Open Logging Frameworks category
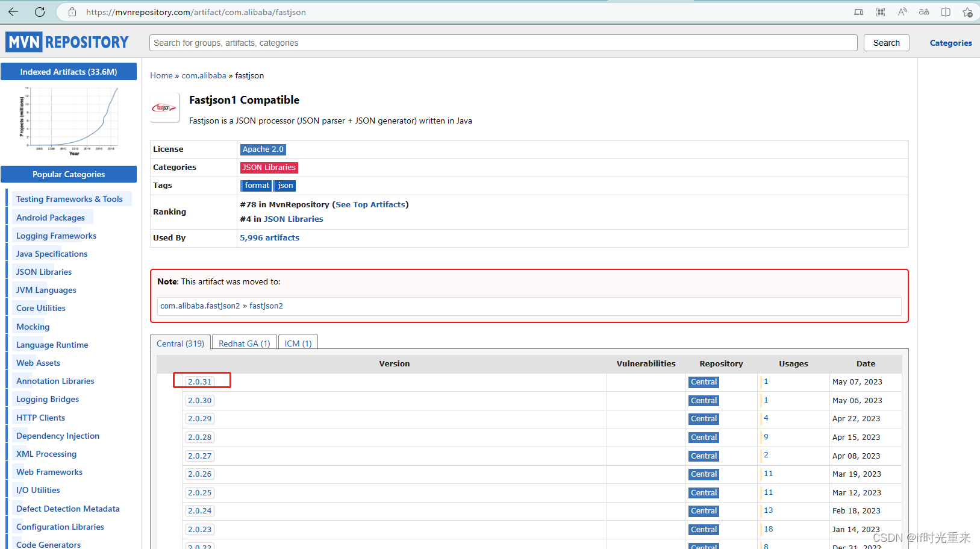The image size is (980, 549). [56, 236]
